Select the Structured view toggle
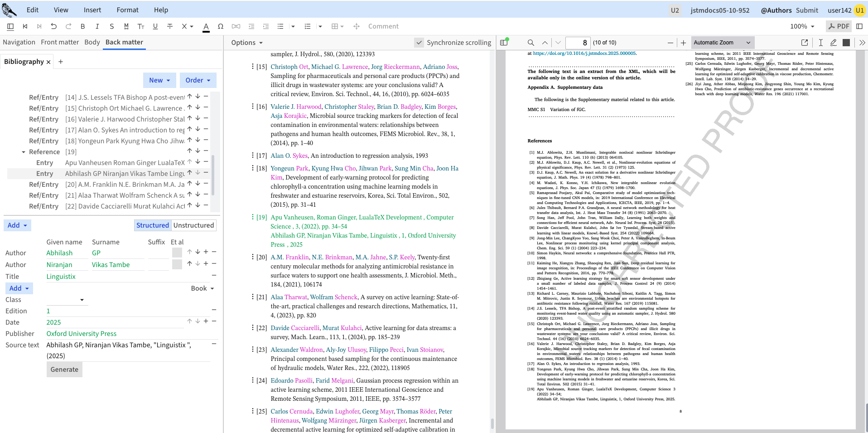Viewport: 868px width, 433px height. pos(152,225)
